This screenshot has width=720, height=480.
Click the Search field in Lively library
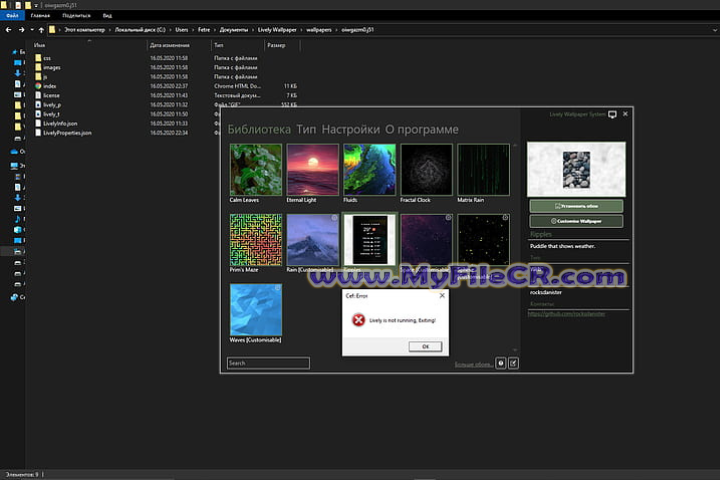(268, 363)
